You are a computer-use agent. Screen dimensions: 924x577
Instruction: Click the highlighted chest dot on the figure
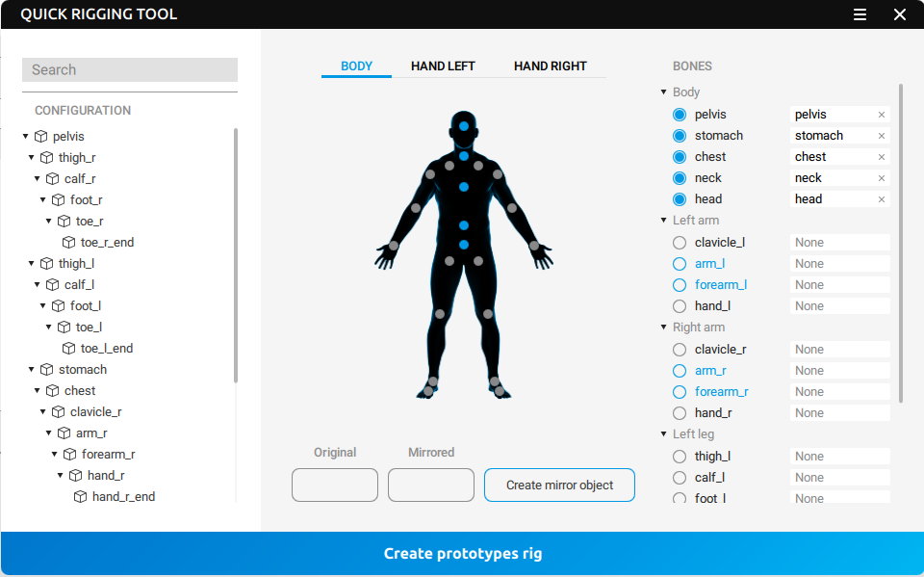pyautogui.click(x=464, y=187)
